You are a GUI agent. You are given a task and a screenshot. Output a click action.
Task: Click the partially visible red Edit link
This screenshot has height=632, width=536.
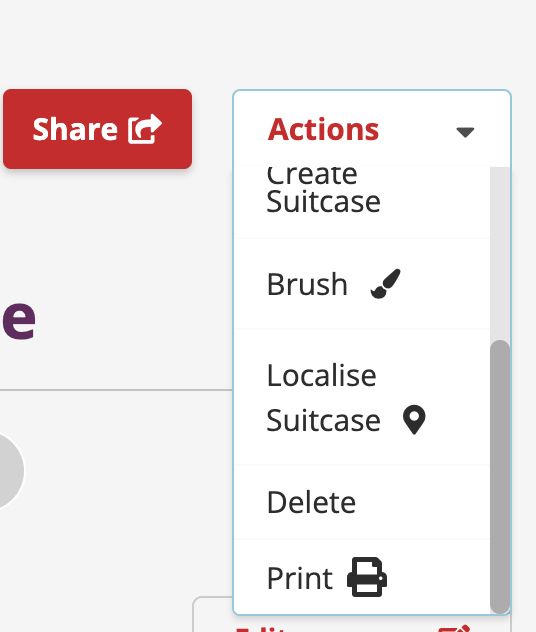pyautogui.click(x=261, y=629)
